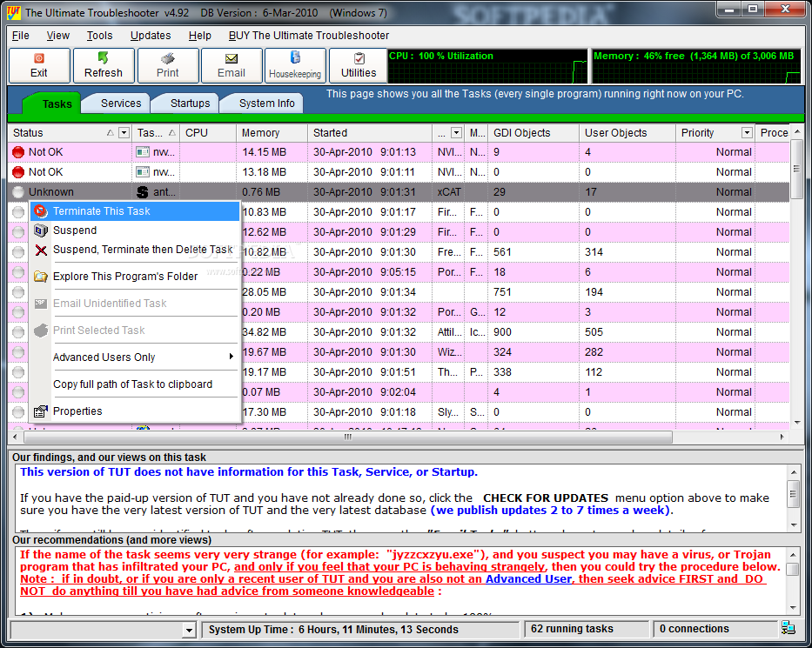Click the 0 connections status entry
Screen dimensions: 812x648
(715, 629)
